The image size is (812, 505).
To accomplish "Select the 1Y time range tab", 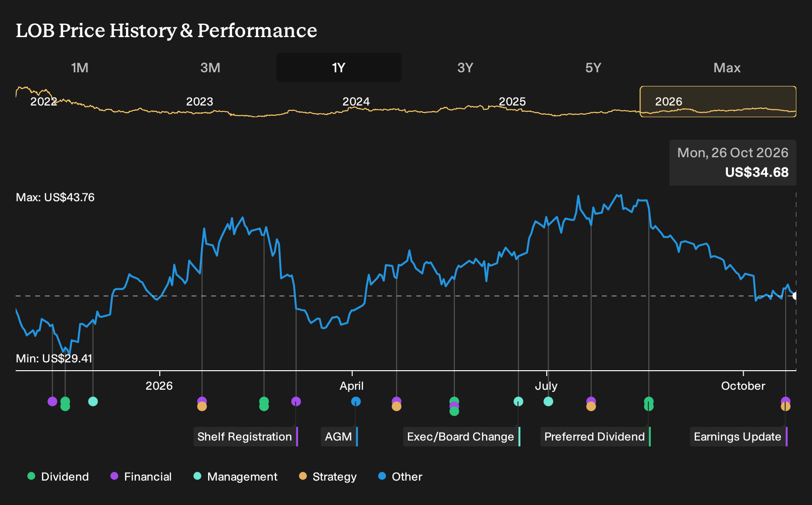I will pyautogui.click(x=339, y=67).
